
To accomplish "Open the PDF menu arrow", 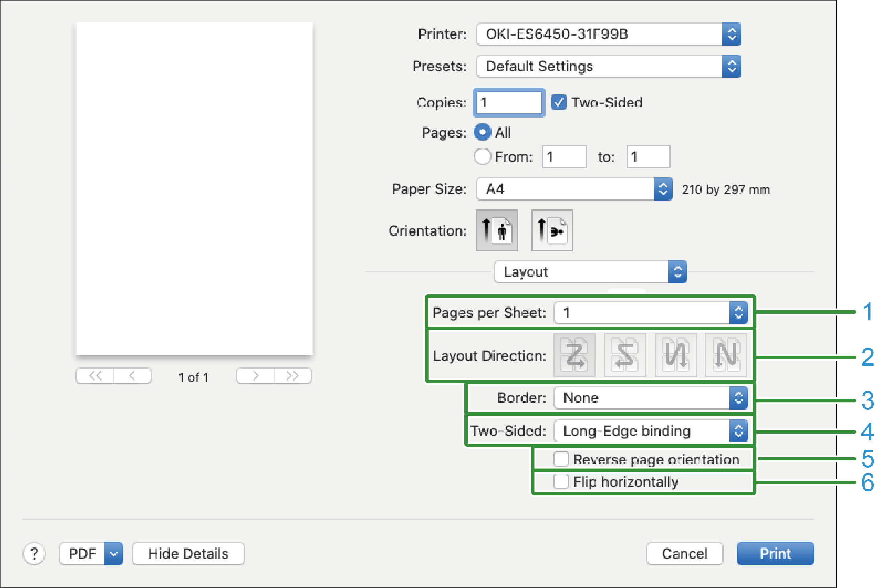I will [114, 554].
